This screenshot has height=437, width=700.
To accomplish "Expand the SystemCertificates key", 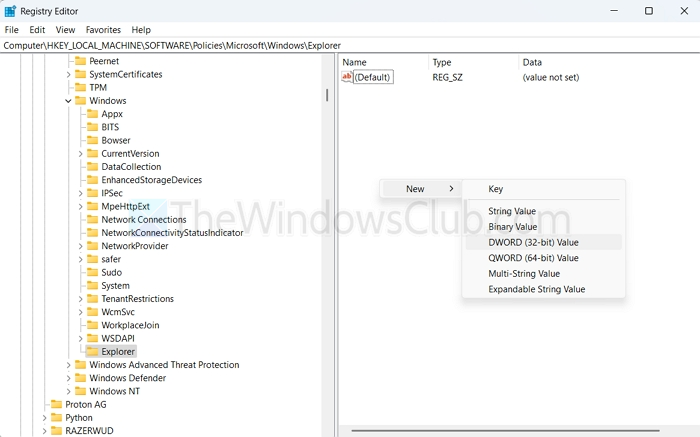I will pos(68,75).
